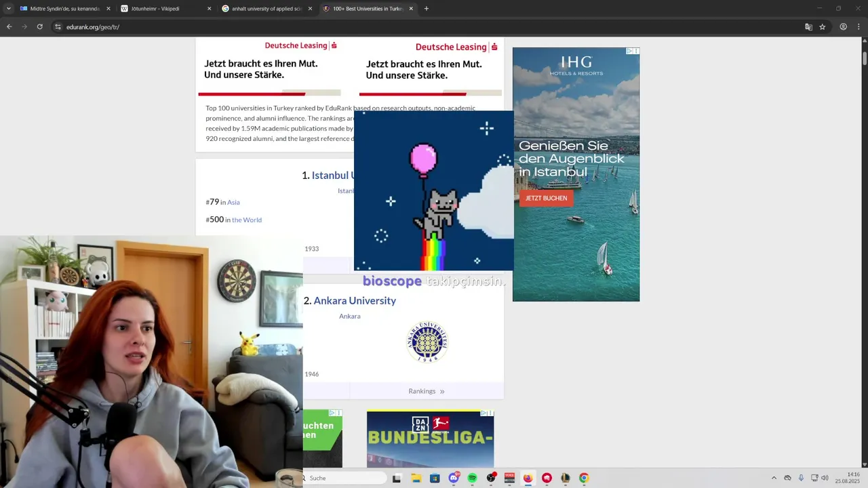Switch to the Midtre Syndin'de tab

click(x=64, y=9)
